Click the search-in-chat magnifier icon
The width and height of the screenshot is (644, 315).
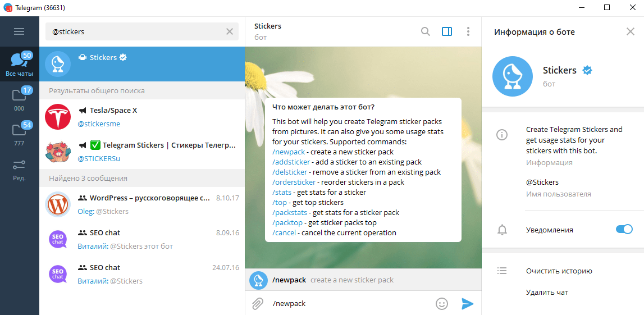426,31
